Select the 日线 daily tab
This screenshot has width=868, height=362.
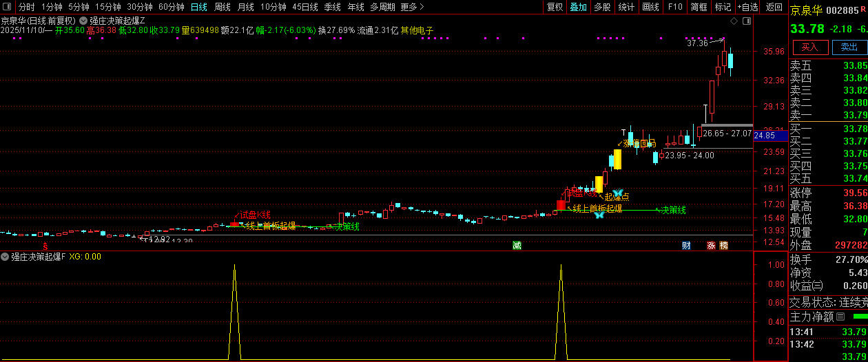pyautogui.click(x=198, y=7)
